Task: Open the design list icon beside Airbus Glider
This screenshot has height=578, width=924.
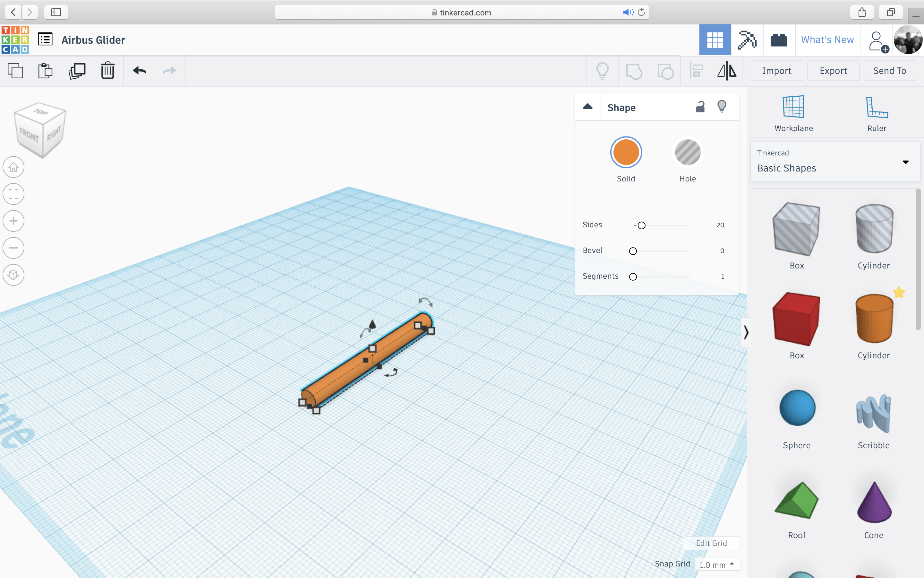Action: (45, 39)
